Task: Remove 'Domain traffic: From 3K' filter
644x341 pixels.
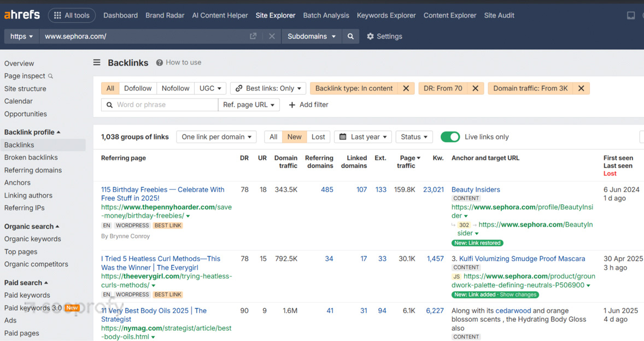Action: coord(581,88)
